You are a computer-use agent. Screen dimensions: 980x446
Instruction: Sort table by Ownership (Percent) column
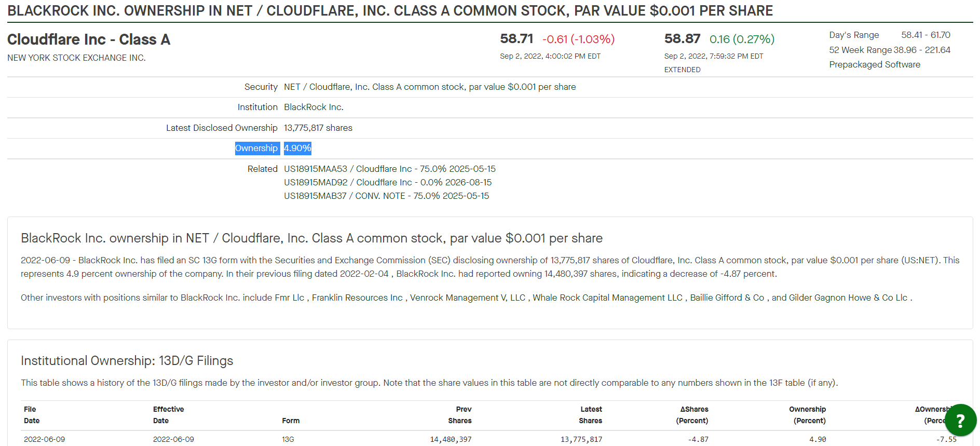[807, 415]
